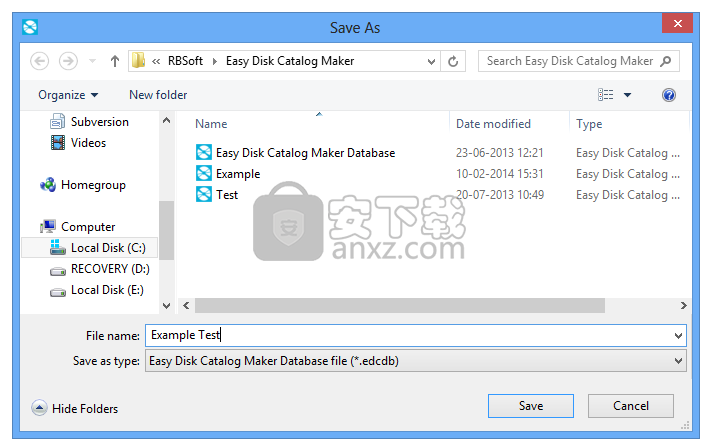The height and width of the screenshot is (445, 723).
Task: Click the navigation pane scroll down arrow
Action: pos(166,306)
